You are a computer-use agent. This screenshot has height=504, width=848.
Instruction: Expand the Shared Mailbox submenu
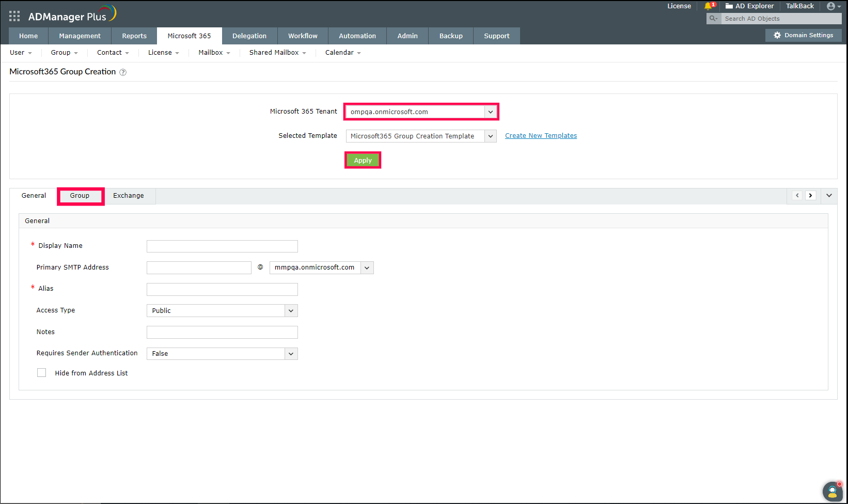coord(278,53)
